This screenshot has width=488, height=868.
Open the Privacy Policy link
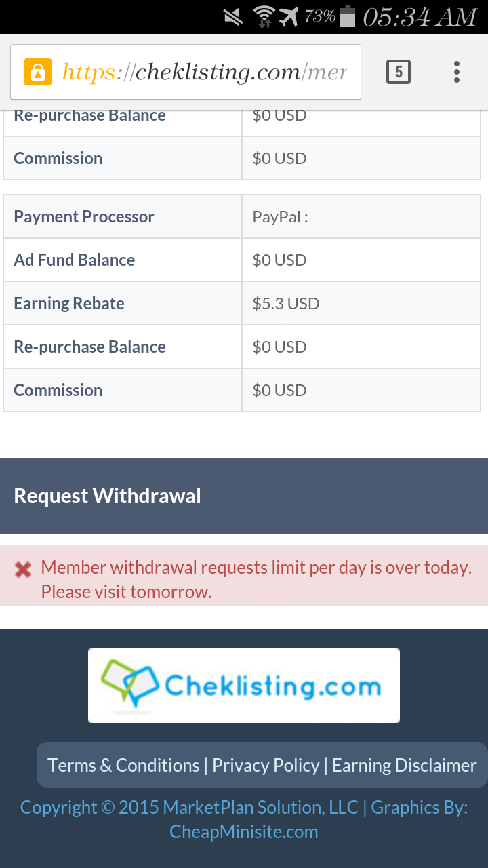pos(266,766)
